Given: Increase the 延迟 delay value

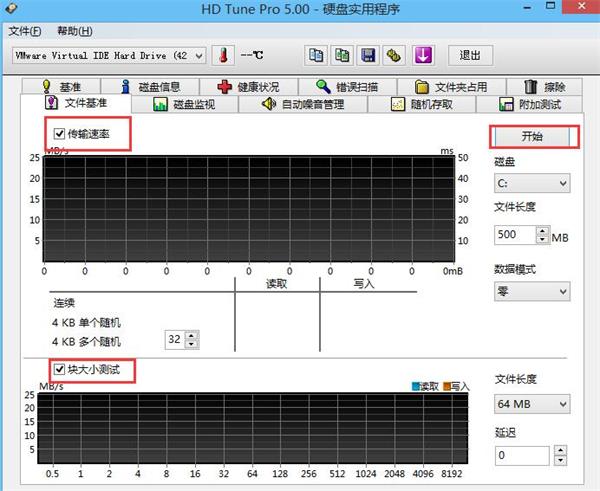Looking at the screenshot, I should (561, 450).
